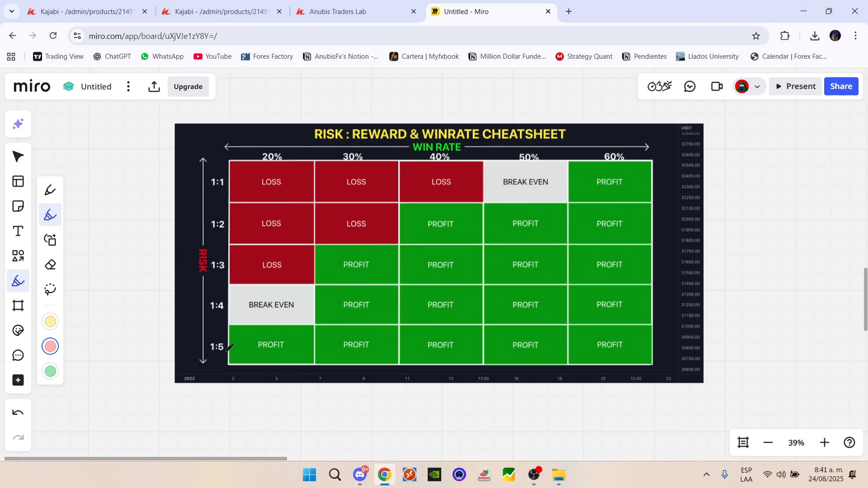Undo the last action
Viewport: 868px width, 488px height.
click(18, 413)
